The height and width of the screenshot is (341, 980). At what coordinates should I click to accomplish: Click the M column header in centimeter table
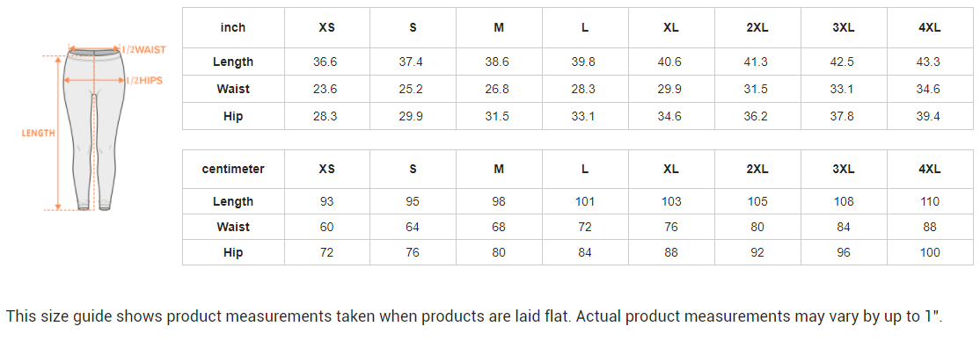click(499, 170)
